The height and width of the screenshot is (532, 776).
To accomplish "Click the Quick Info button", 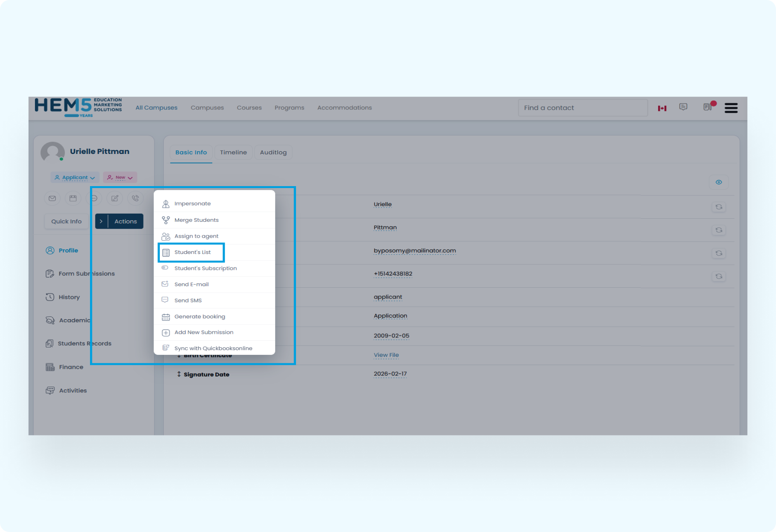I will [66, 221].
